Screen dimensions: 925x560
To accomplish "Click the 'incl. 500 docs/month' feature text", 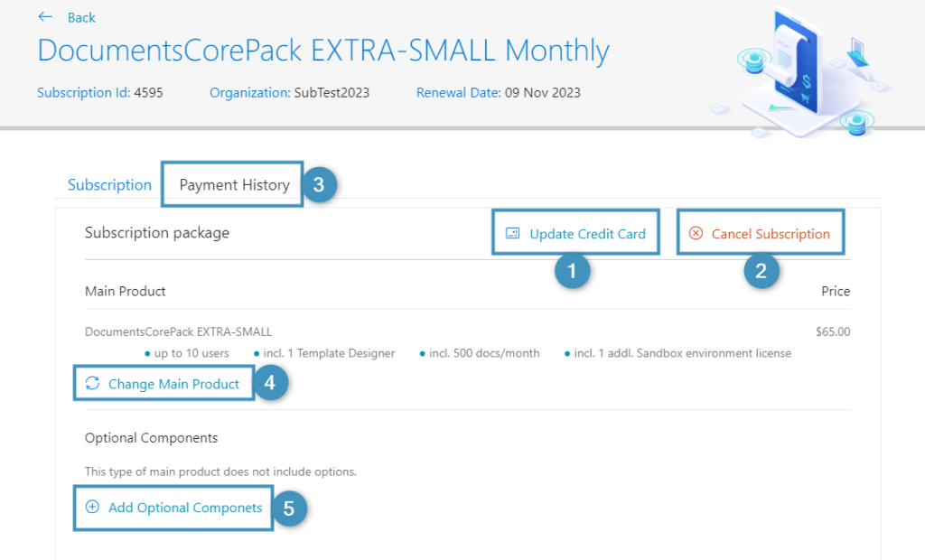I will tap(484, 353).
